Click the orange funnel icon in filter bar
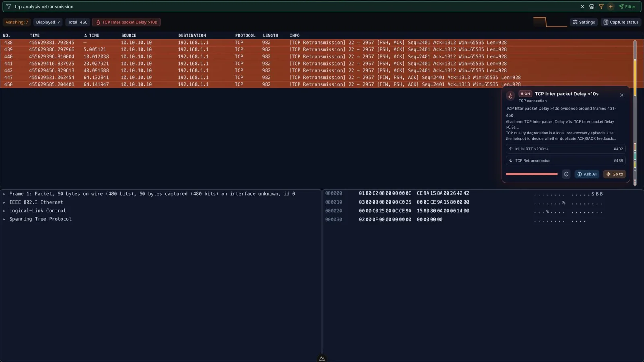The height and width of the screenshot is (362, 644). (601, 7)
